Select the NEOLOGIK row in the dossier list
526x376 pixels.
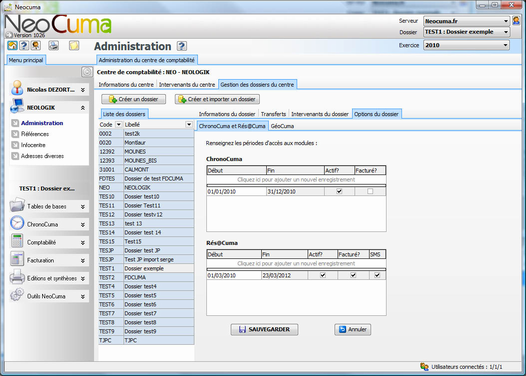coord(146,187)
